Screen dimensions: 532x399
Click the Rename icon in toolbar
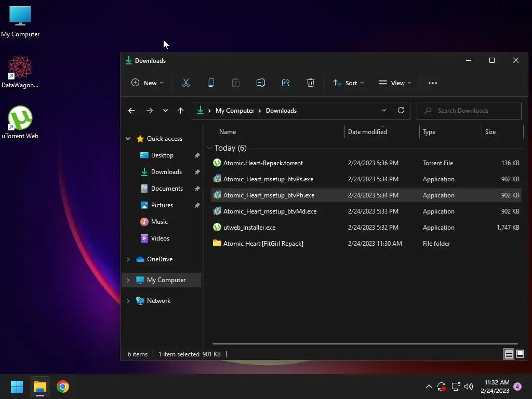[261, 83]
